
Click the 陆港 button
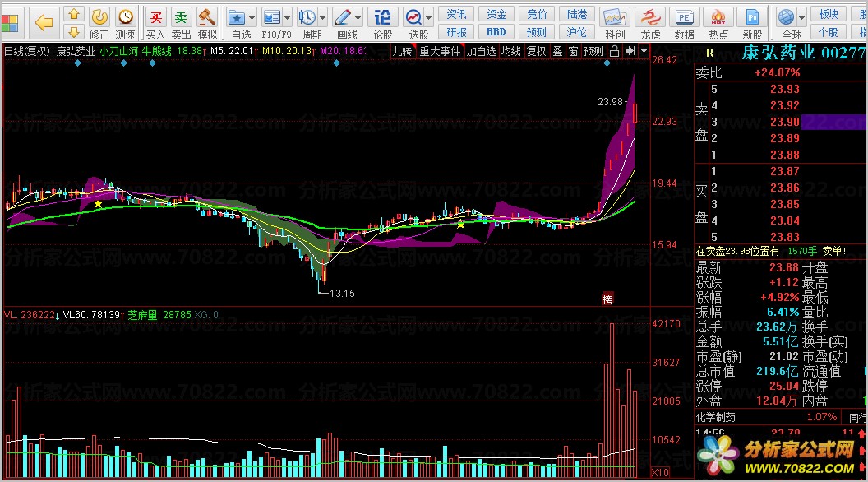[x=577, y=14]
